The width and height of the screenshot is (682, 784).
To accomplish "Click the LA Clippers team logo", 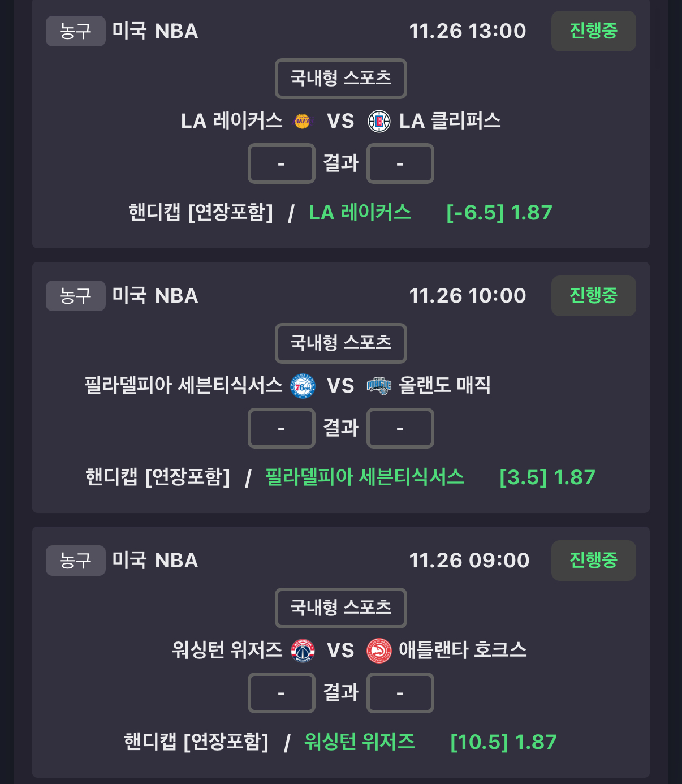I will [x=379, y=121].
